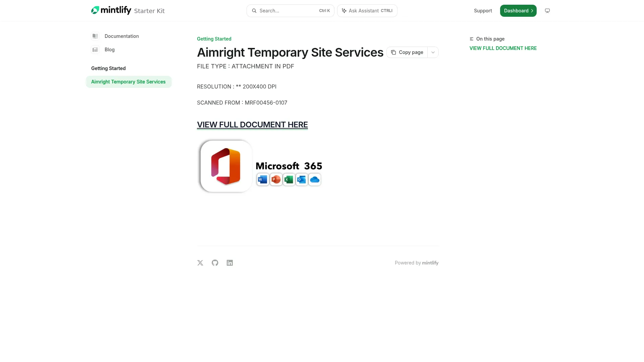This screenshot has height=362, width=644.
Task: Jump to VIEW FULL DOCUMENT HERE in On this page
Action: click(503, 48)
